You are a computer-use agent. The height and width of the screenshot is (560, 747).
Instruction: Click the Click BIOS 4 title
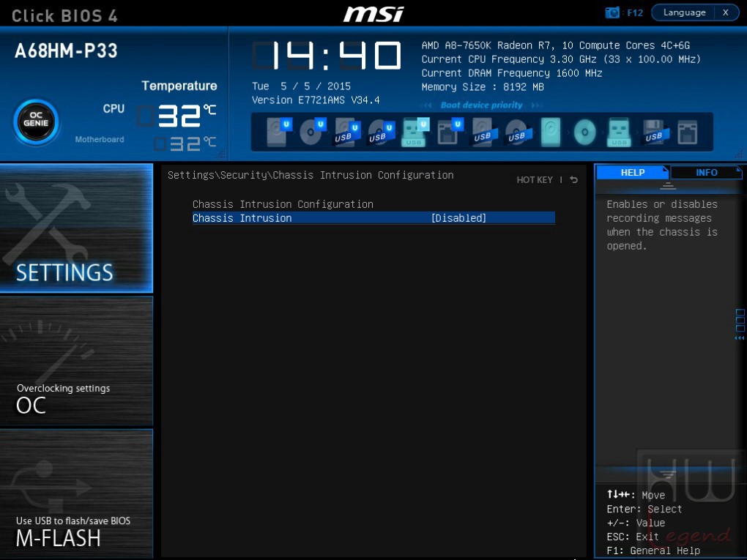click(64, 15)
